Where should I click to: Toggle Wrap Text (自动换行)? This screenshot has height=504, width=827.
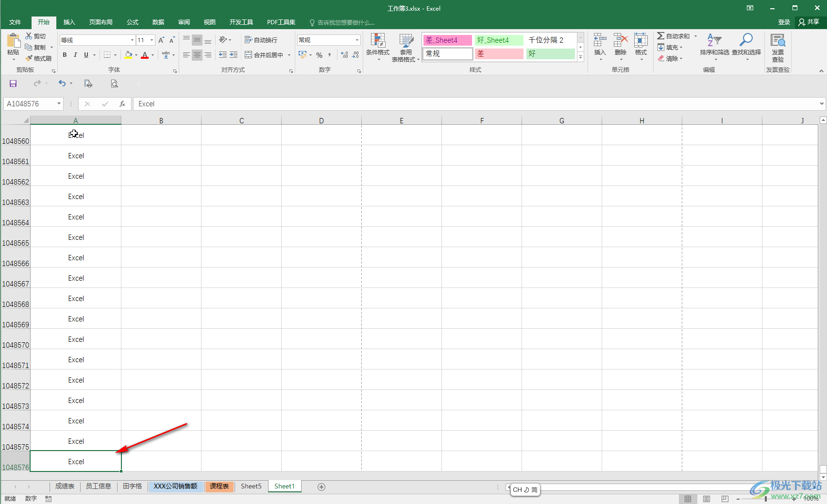(261, 40)
